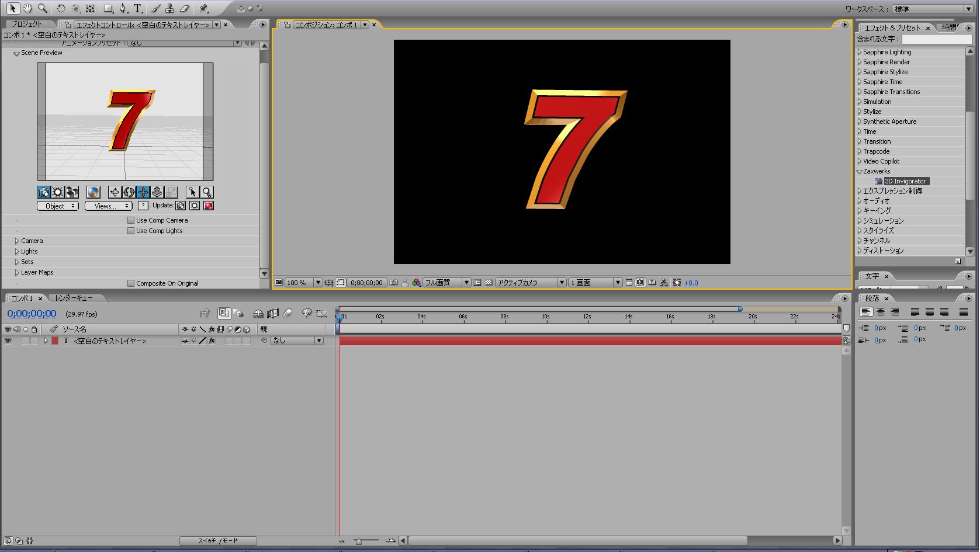980x552 pixels.
Task: Select the Brush tool
Action: click(x=155, y=8)
